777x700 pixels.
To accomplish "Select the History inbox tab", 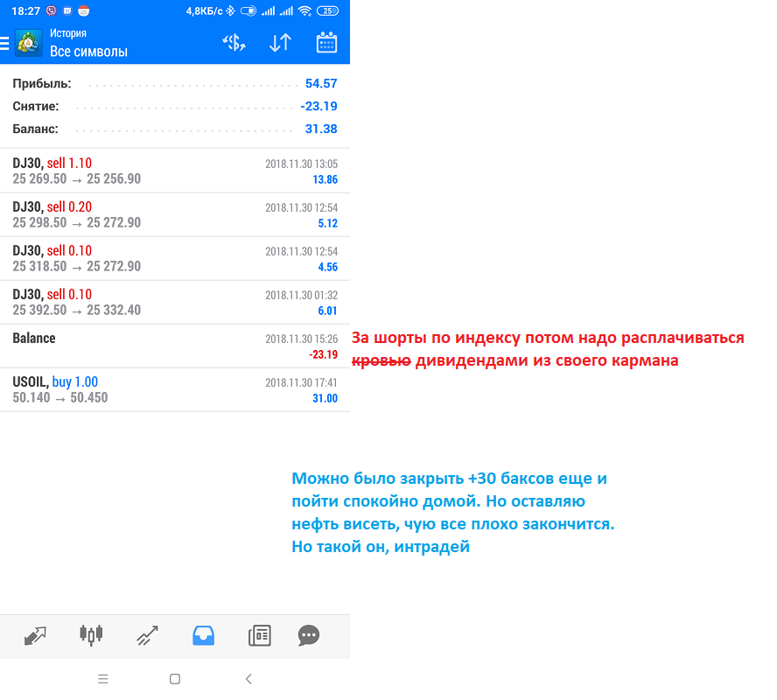I will tap(203, 635).
